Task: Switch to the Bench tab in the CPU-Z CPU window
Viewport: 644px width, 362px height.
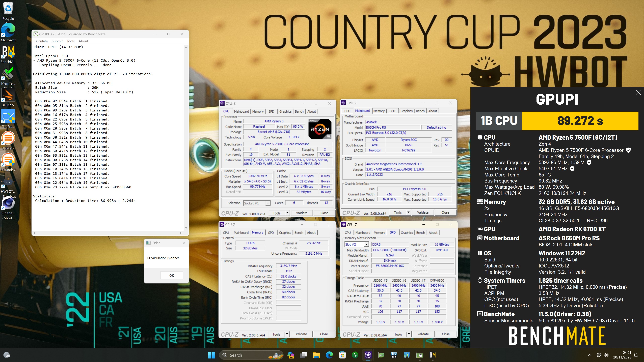Action: [299, 111]
